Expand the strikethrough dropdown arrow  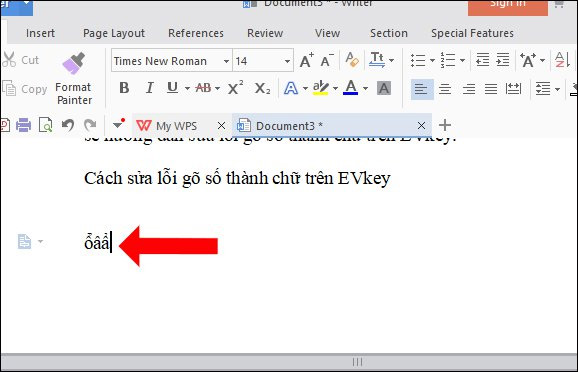pyautogui.click(x=217, y=88)
